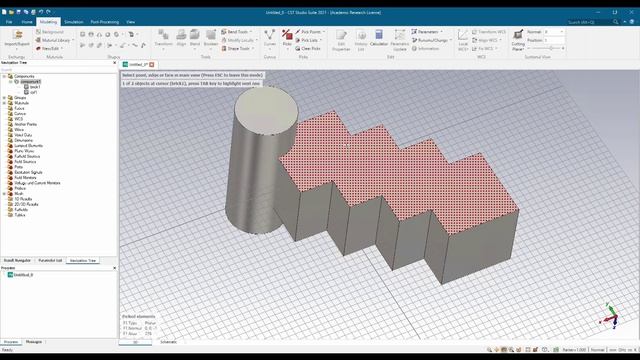This screenshot has height=360, width=640.
Task: Open the Bend Tools menu
Action: point(237,32)
